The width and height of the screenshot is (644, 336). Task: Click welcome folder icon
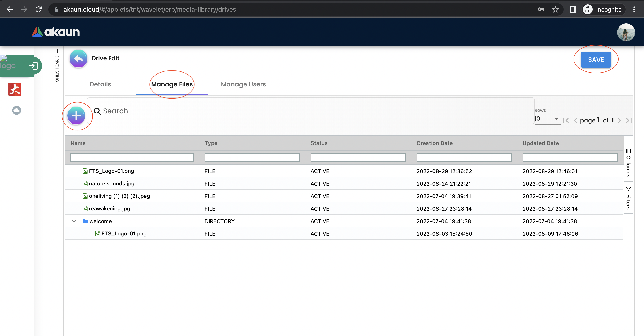pyautogui.click(x=85, y=221)
